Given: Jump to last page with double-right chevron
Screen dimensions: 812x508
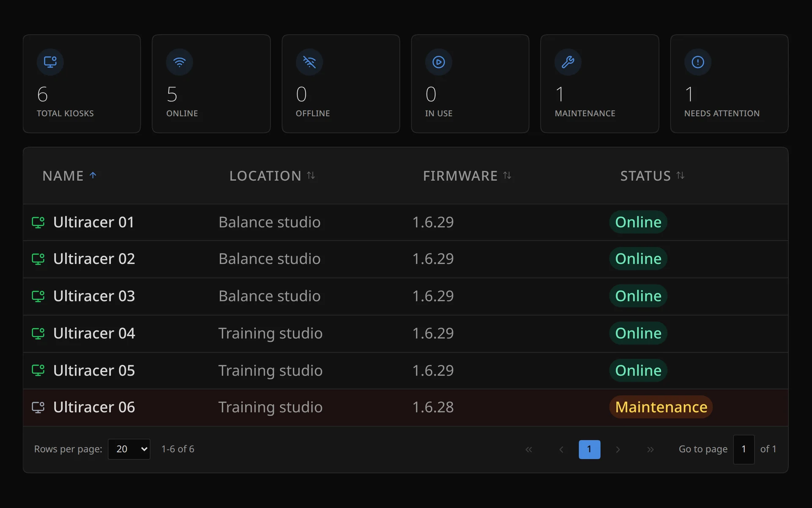Looking at the screenshot, I should [650, 450].
